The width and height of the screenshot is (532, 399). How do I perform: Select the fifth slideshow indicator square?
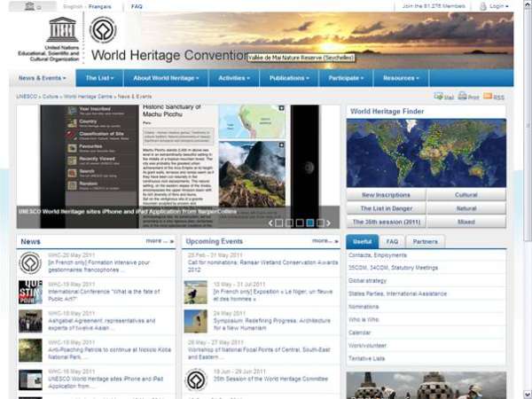320,223
